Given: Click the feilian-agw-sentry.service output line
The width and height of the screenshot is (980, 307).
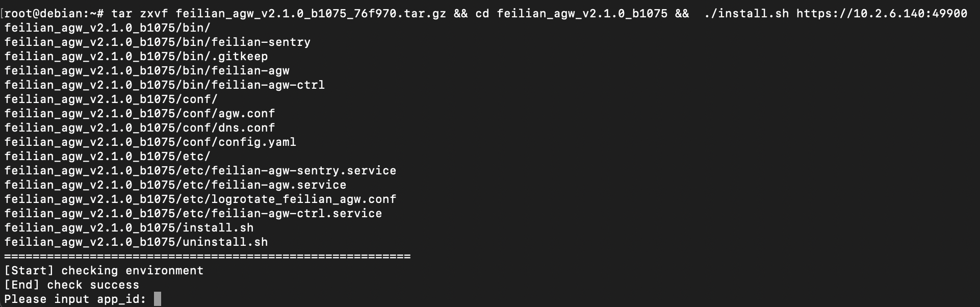Looking at the screenshot, I should point(200,171).
